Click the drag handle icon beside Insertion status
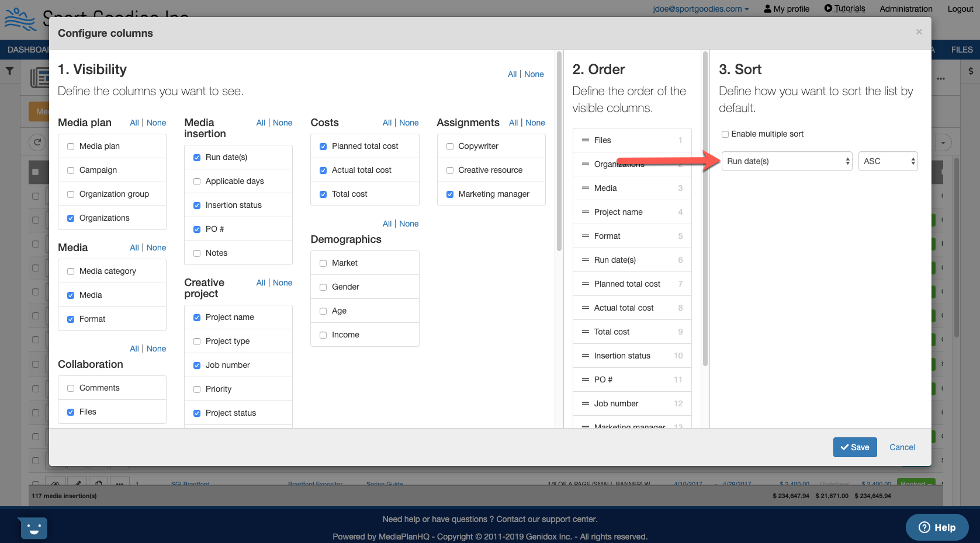 coord(585,356)
